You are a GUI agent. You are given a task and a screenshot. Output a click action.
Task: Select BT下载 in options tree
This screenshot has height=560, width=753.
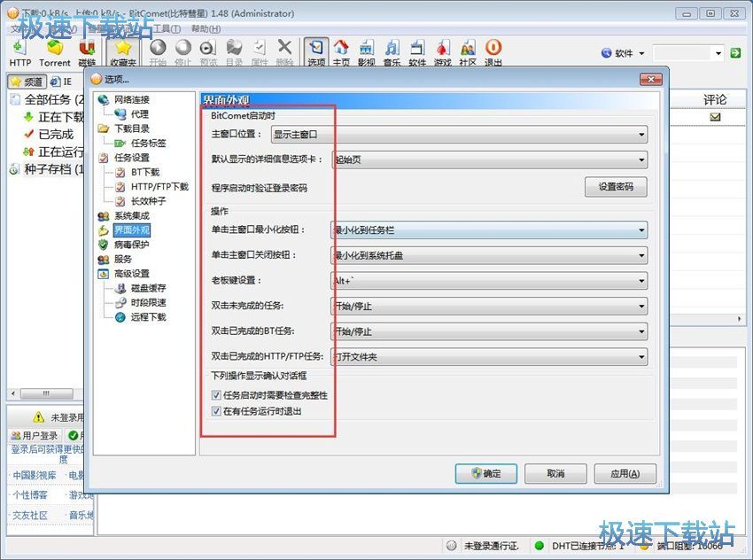tap(145, 172)
